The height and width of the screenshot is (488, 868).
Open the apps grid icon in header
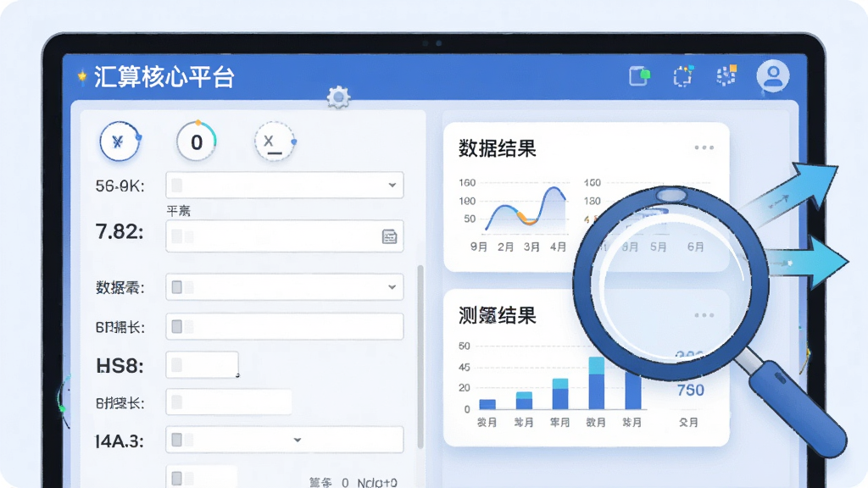(x=726, y=75)
